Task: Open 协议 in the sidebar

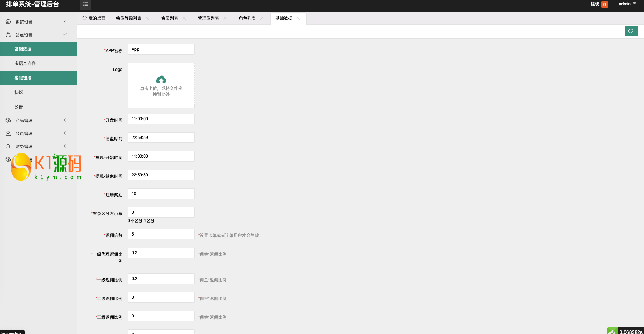Action: click(38, 92)
